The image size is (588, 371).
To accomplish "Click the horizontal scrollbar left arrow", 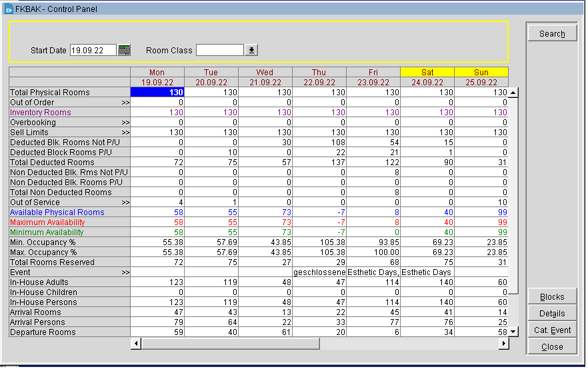I will (136, 343).
